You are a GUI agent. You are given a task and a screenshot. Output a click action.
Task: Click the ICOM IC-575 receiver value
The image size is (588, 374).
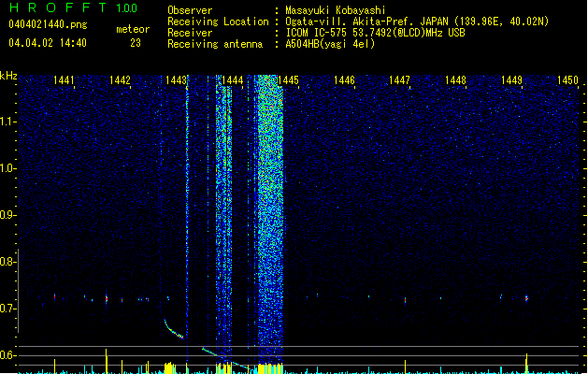coord(375,33)
